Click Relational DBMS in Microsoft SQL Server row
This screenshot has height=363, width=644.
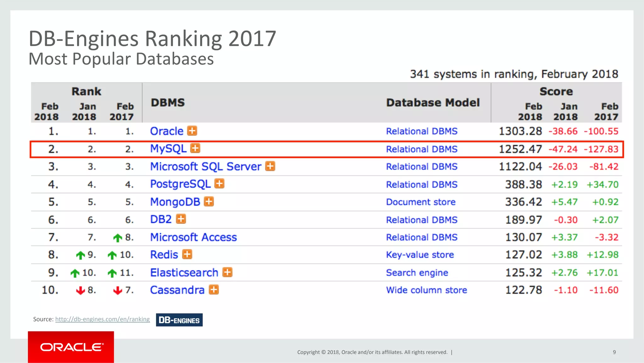pyautogui.click(x=422, y=167)
